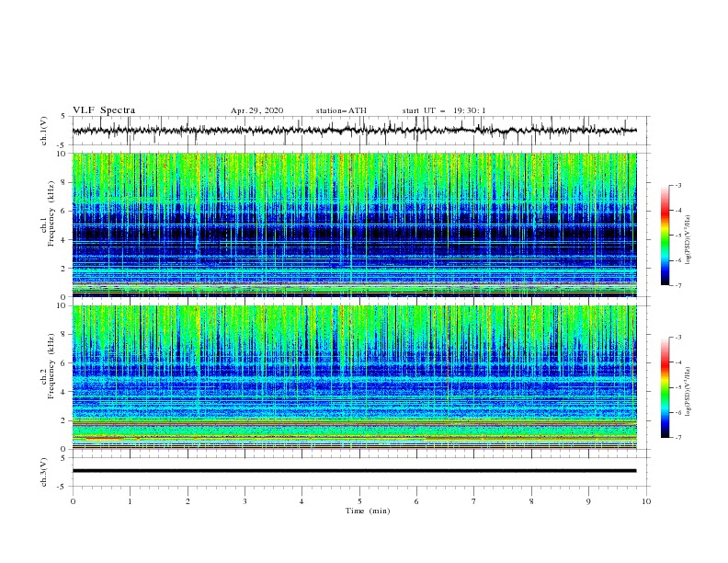
Task: Click the '5' tick on the Time axis
Action: tap(359, 501)
